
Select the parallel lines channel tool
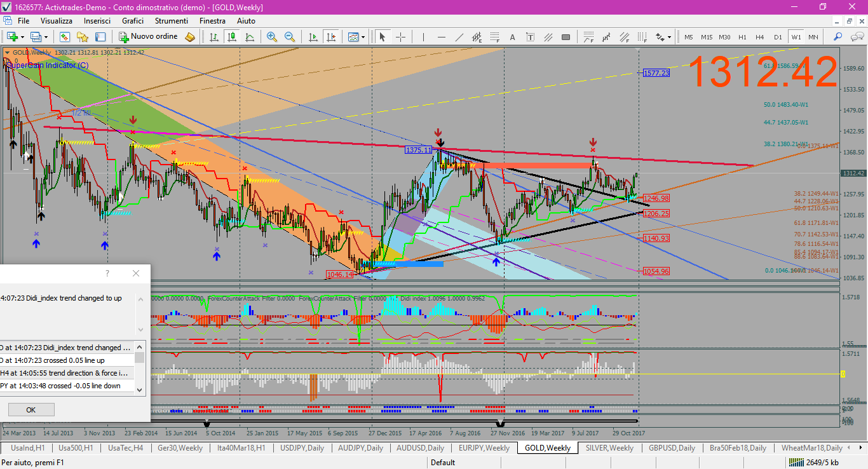(x=548, y=37)
